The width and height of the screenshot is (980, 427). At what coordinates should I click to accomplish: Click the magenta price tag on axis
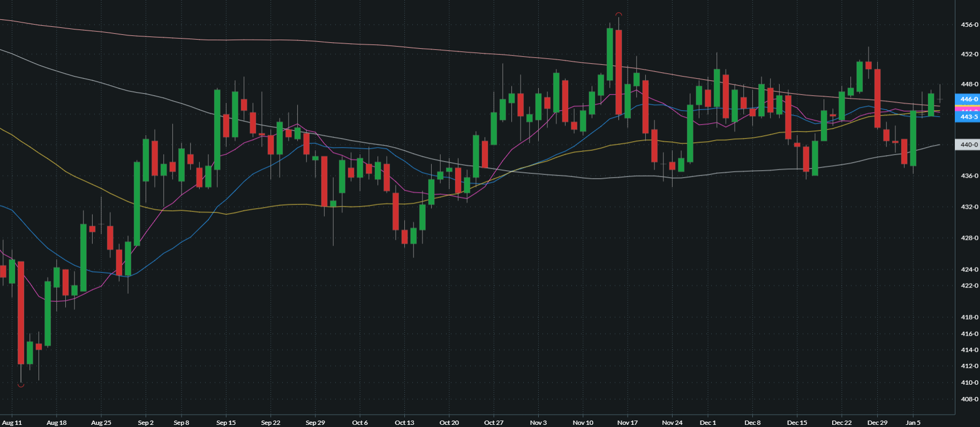[x=968, y=109]
